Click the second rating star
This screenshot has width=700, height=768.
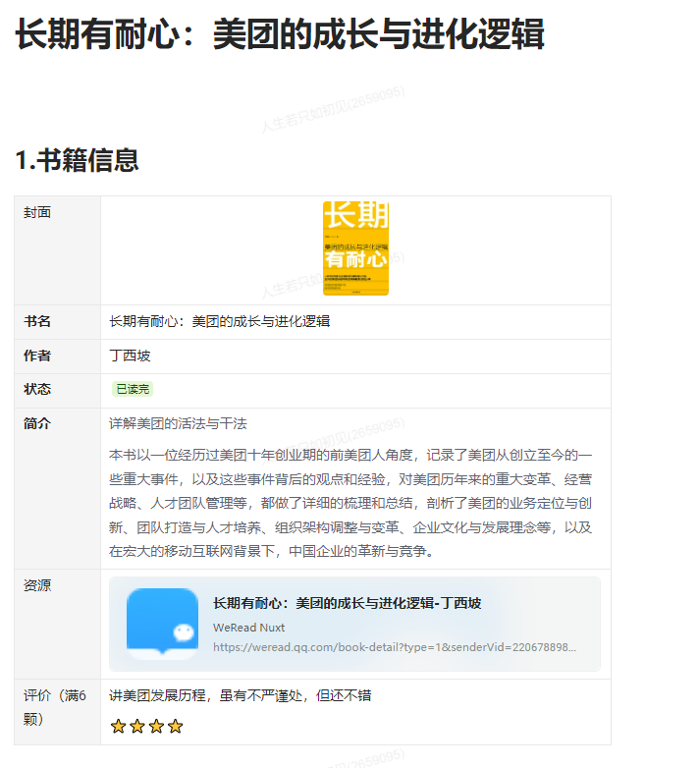(137, 727)
